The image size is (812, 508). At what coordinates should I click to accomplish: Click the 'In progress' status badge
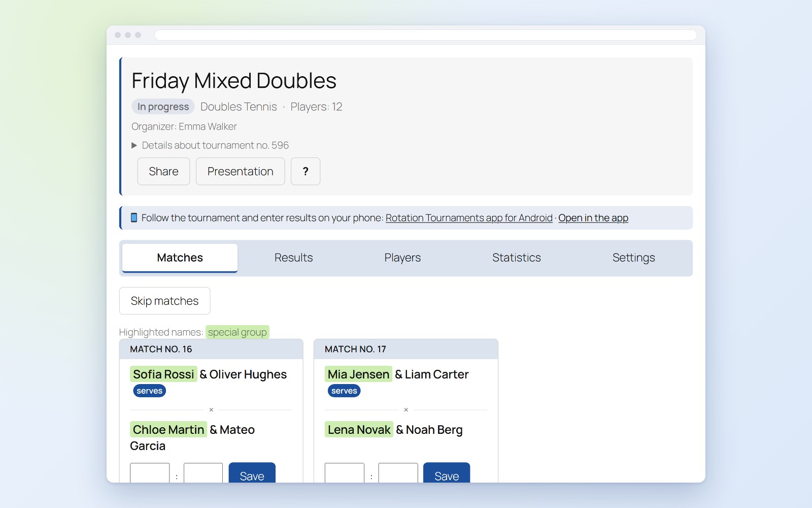(x=163, y=107)
